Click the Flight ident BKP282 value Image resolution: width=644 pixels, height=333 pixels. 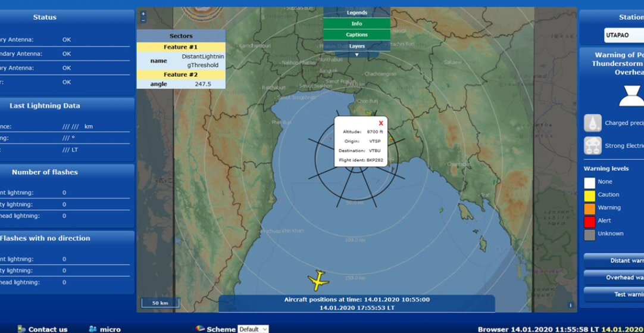click(374, 160)
